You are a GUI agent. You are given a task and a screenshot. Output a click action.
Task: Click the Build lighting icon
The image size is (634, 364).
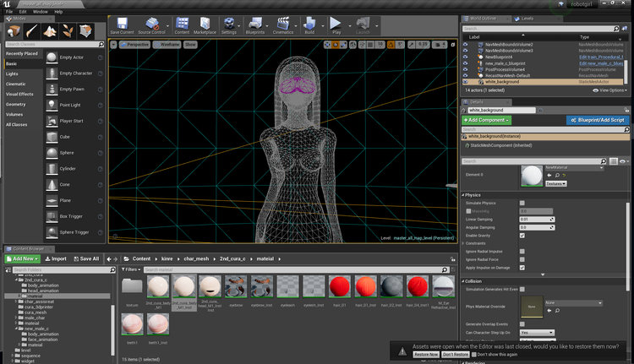309,24
